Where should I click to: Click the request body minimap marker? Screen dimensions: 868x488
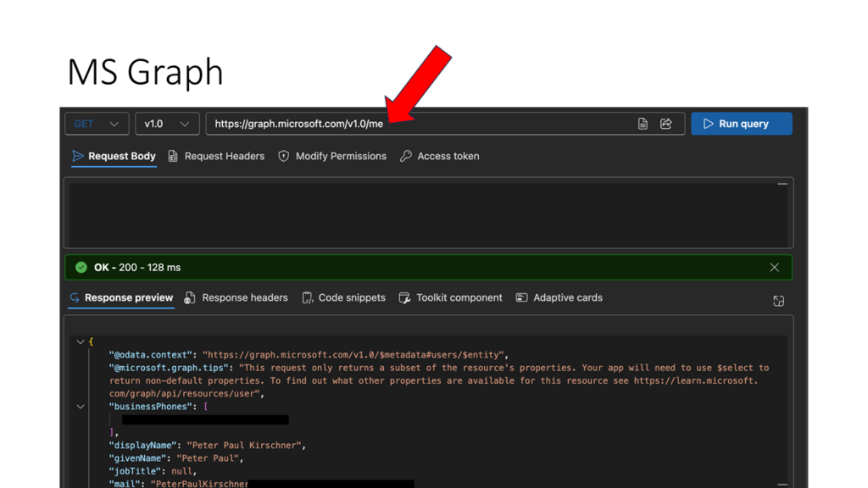[782, 184]
